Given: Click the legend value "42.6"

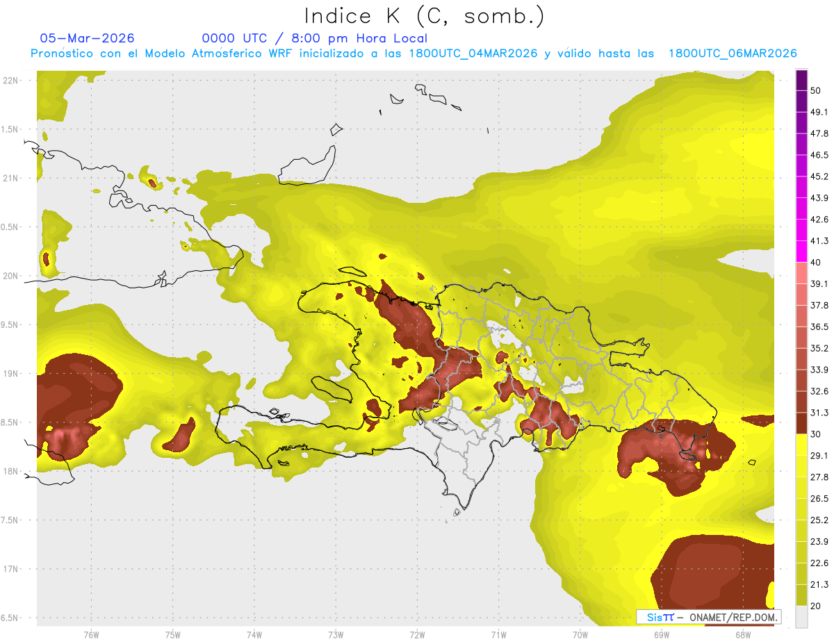Looking at the screenshot, I should [x=819, y=220].
